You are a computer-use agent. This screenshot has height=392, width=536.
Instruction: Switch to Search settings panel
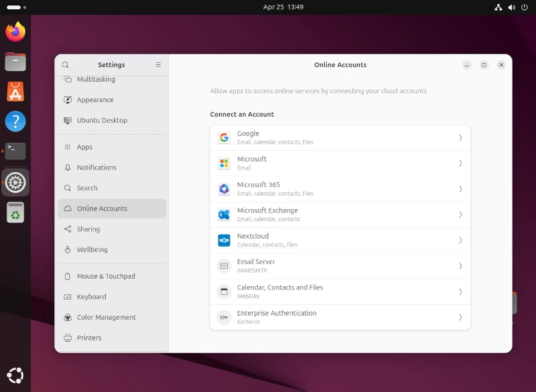coord(112,188)
